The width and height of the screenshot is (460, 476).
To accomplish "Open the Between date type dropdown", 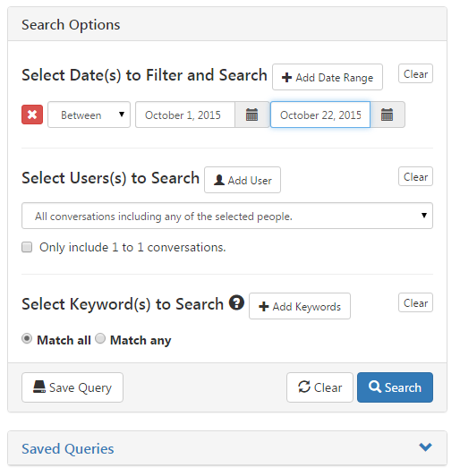I will [x=89, y=115].
